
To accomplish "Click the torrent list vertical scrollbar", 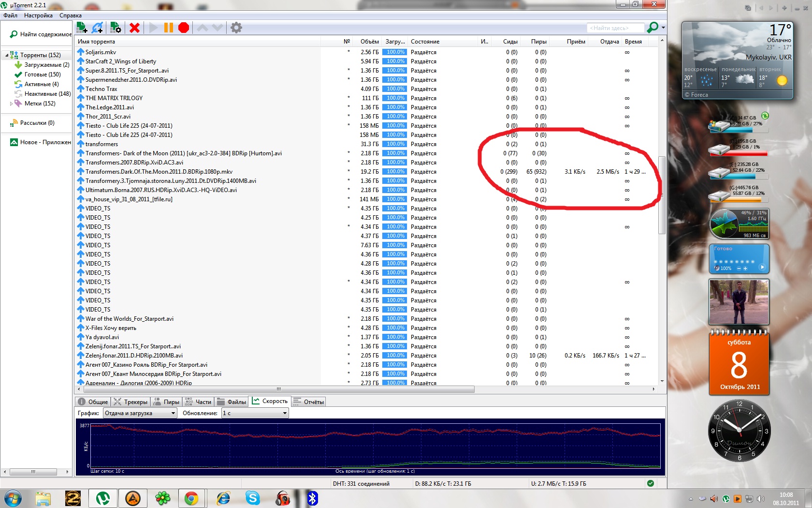I will click(x=662, y=195).
